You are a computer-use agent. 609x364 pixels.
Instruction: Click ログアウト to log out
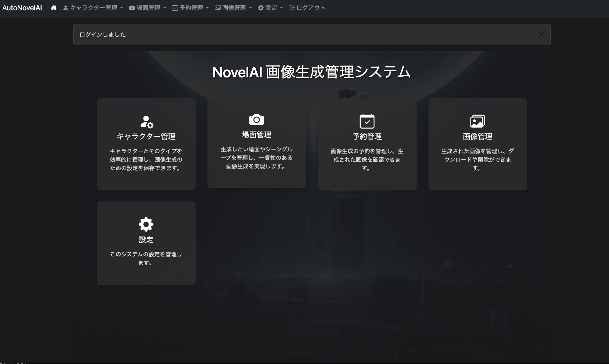tap(310, 7)
